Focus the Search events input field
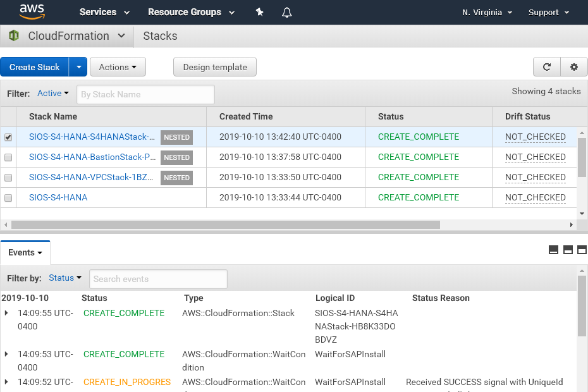Image resolution: width=588 pixels, height=392 pixels. pos(157,279)
